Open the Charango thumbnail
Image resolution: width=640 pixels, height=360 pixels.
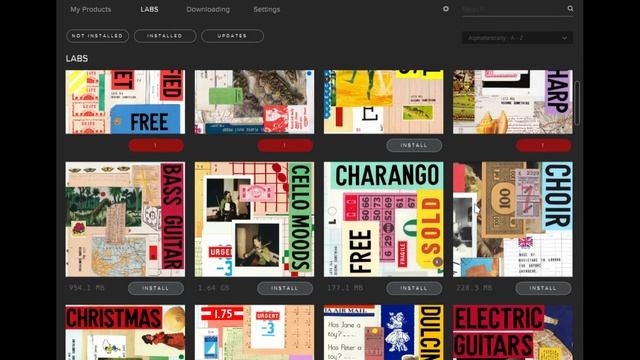(383, 219)
